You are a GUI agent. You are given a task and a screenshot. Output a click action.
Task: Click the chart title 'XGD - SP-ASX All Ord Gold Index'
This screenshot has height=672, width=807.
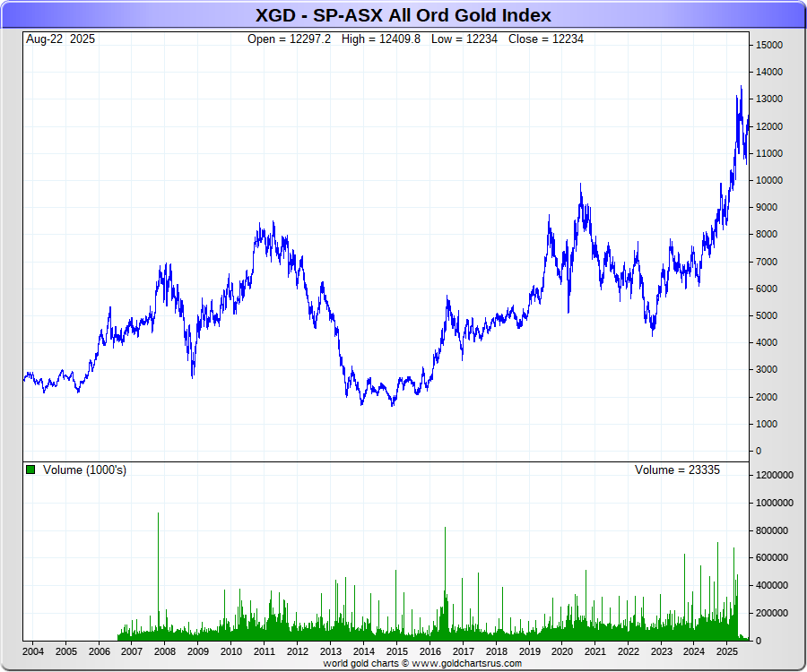pyautogui.click(x=403, y=15)
